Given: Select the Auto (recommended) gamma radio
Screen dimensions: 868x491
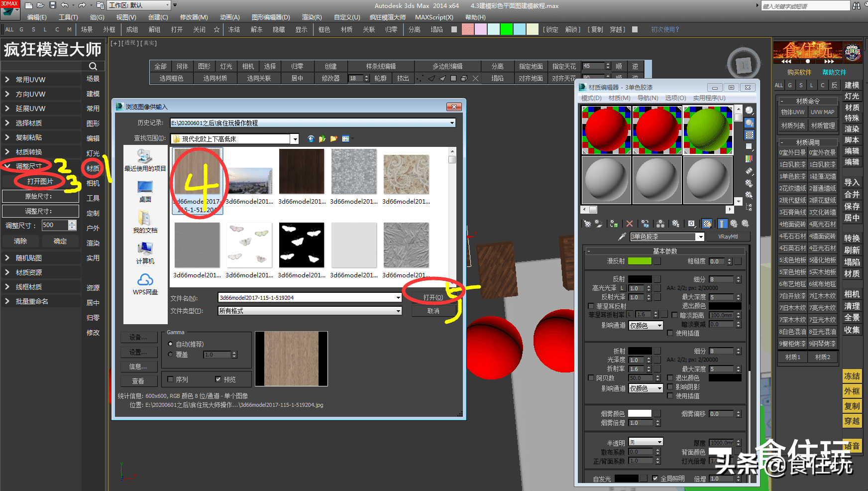Looking at the screenshot, I should (x=171, y=344).
